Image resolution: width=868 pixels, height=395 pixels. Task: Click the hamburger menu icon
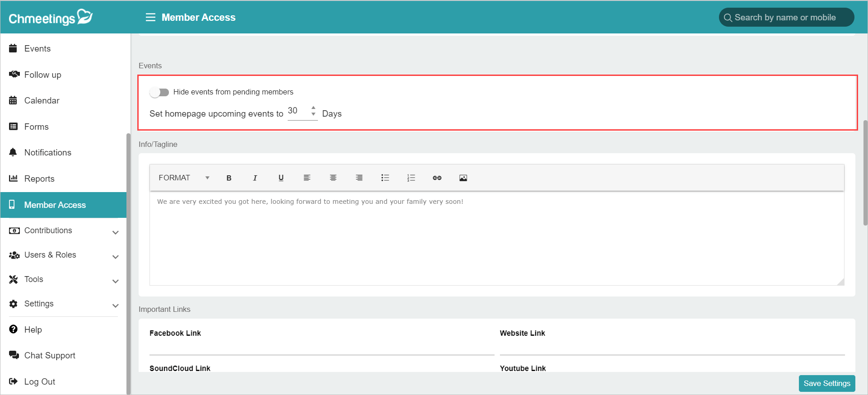click(x=150, y=17)
